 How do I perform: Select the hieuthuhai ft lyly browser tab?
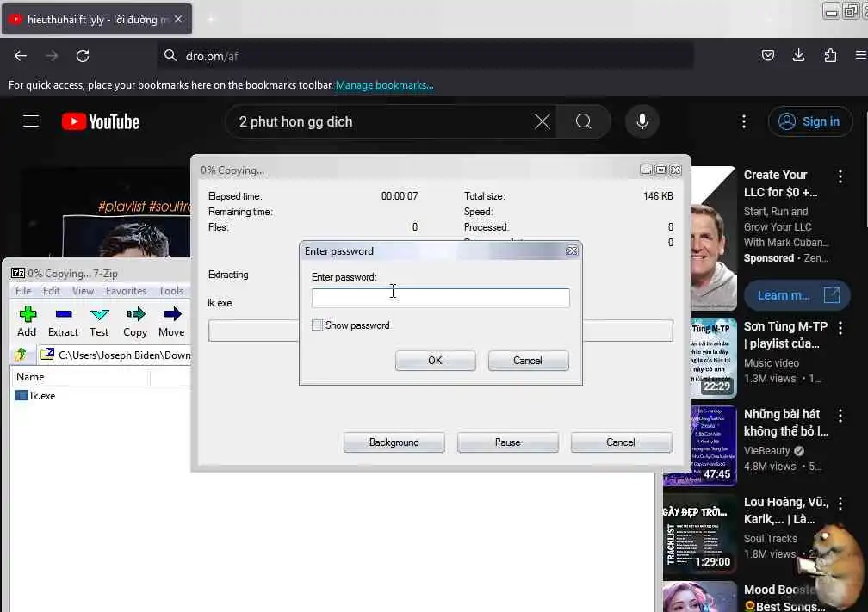[97, 19]
